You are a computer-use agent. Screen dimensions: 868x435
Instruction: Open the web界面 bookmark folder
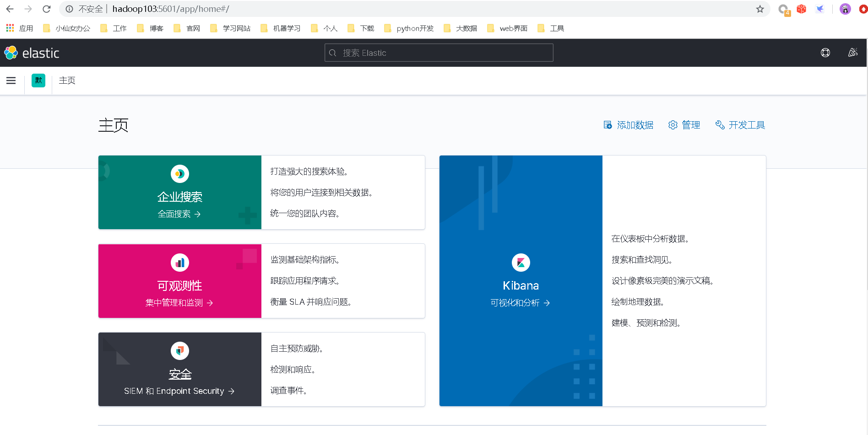coord(507,28)
